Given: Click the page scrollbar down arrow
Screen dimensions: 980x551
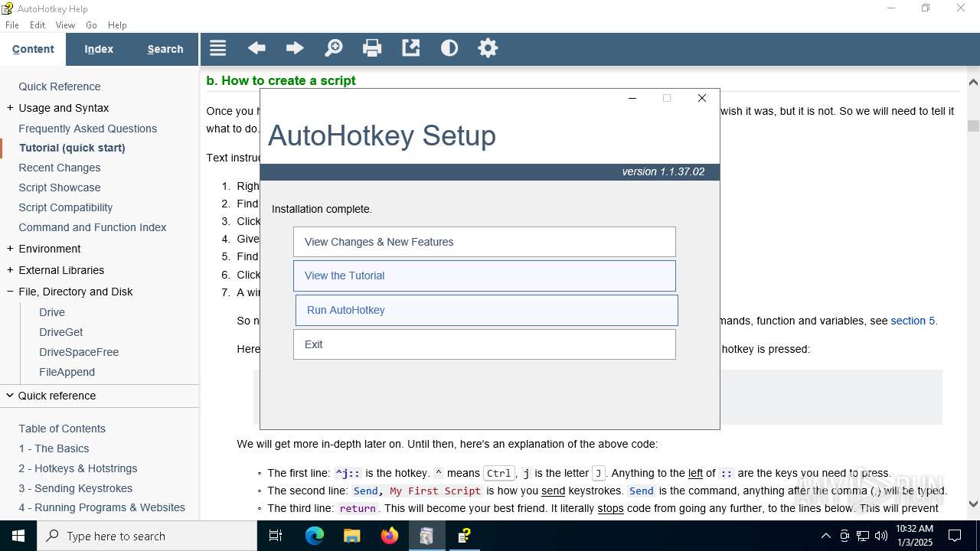Looking at the screenshot, I should (x=973, y=504).
